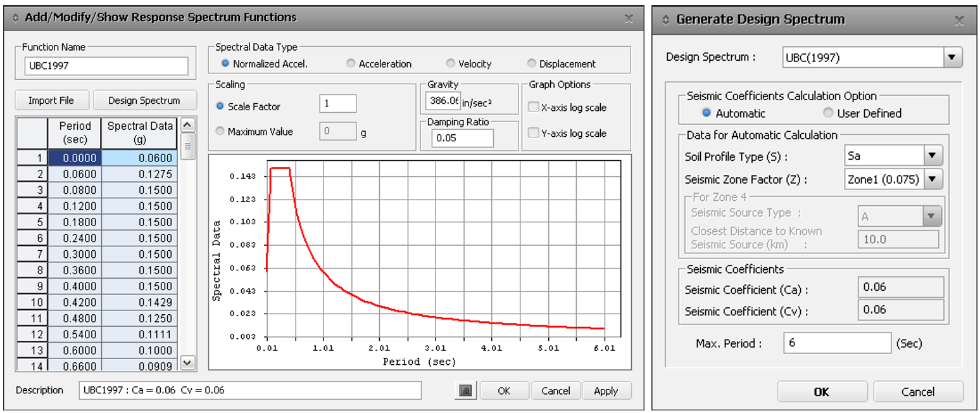Click the spectral data table scroll down arrow
This screenshot has width=980, height=413.
point(187,362)
